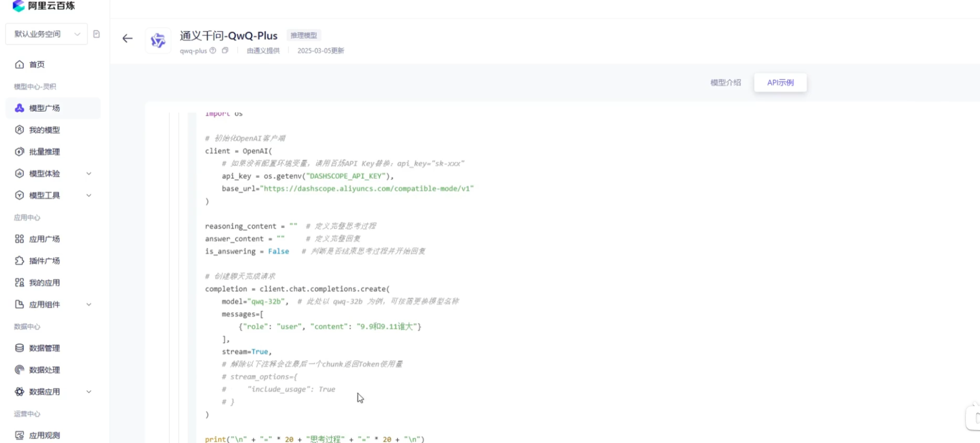Click the 模型体验 icon
This screenshot has width=980, height=443.
[20, 174]
